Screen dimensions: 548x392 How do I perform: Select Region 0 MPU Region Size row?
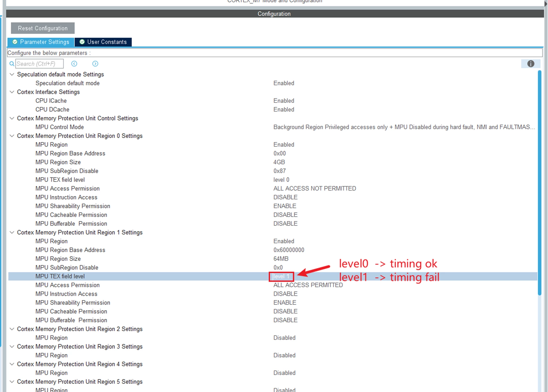pos(273,162)
